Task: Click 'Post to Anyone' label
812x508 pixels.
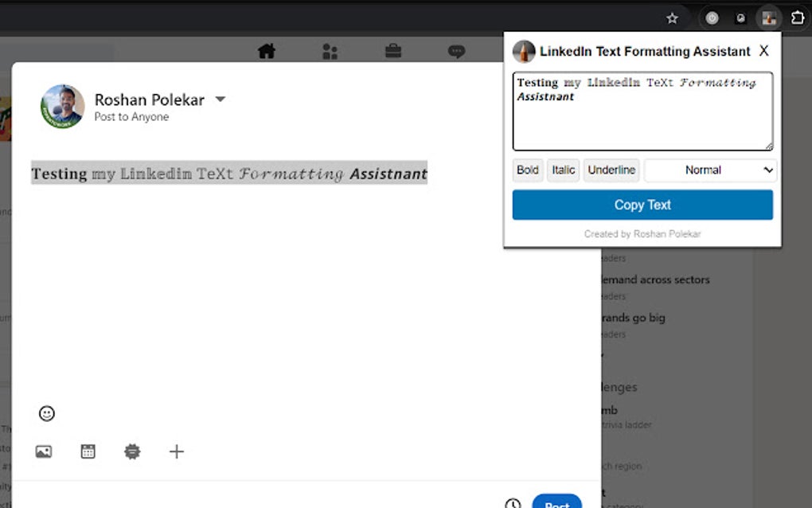Action: (131, 117)
